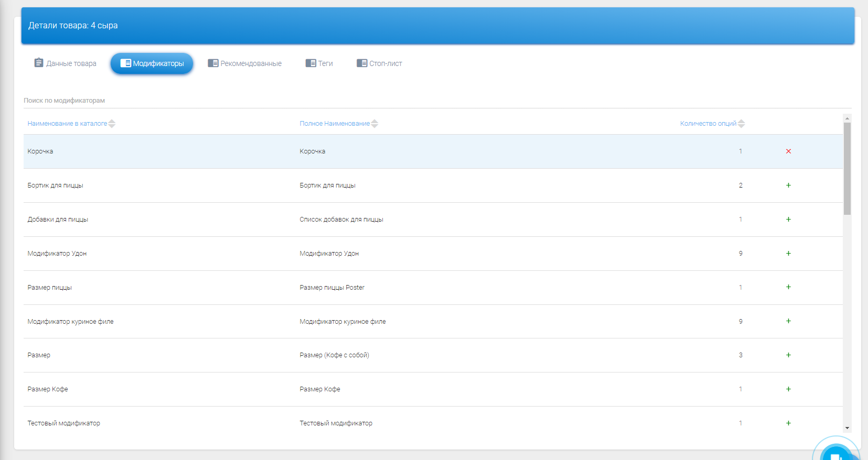The height and width of the screenshot is (460, 868).
Task: Select the Модификаторы tab
Action: tap(152, 63)
